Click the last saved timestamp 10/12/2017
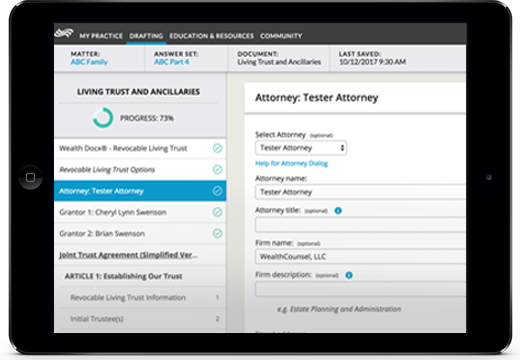 pyautogui.click(x=372, y=62)
